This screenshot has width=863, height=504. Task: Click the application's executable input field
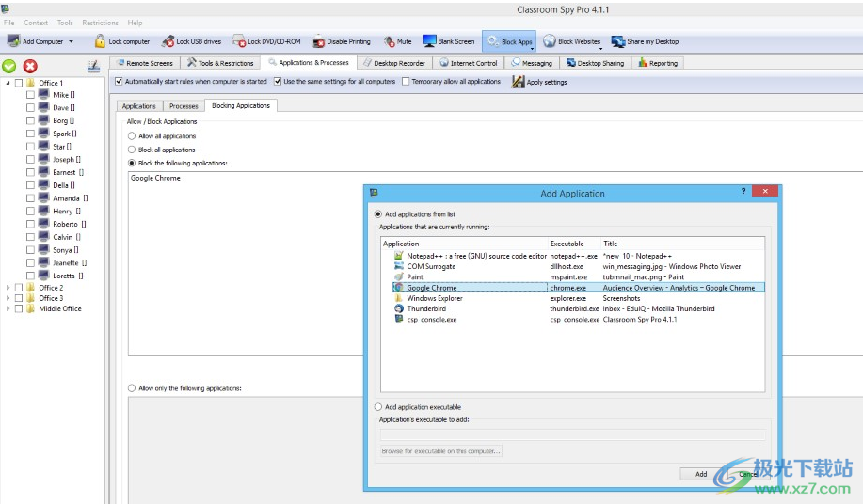[x=572, y=434]
